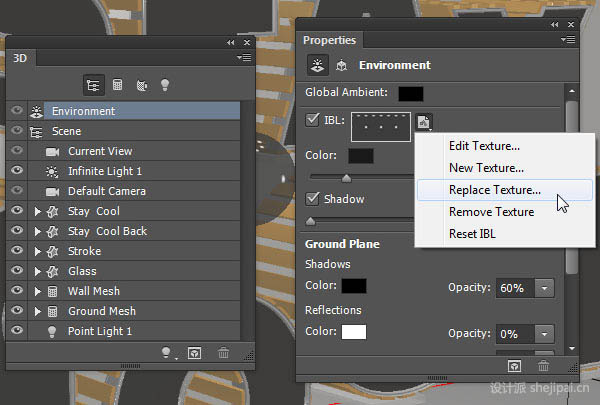Expand the Glass tree item
Viewport: 600px width, 405px height.
38,271
